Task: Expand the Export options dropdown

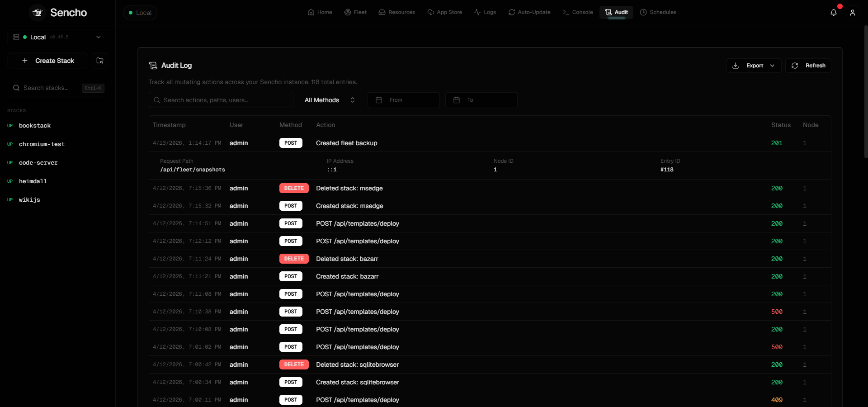Action: pos(772,66)
